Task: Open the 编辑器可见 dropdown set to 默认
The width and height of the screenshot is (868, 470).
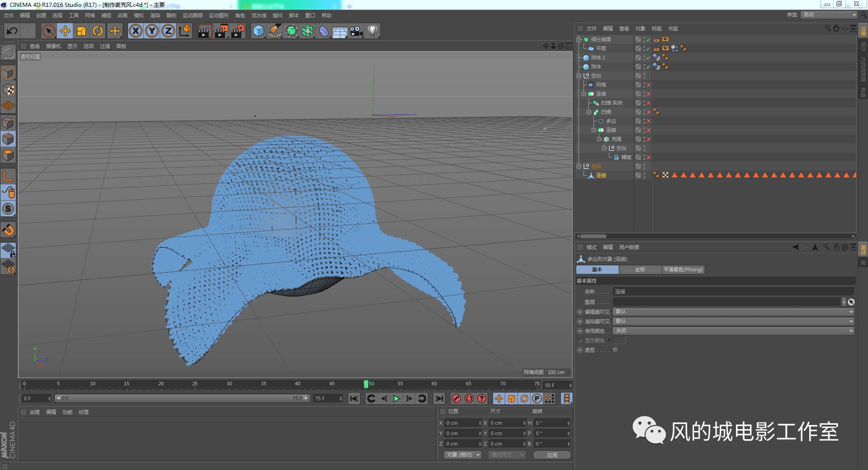Action: [733, 312]
